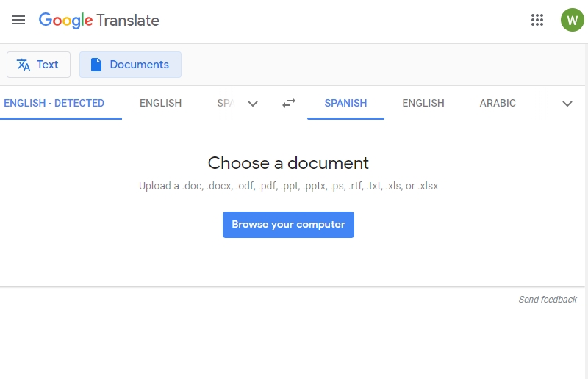Click the Translate wordmark in the header

point(128,21)
